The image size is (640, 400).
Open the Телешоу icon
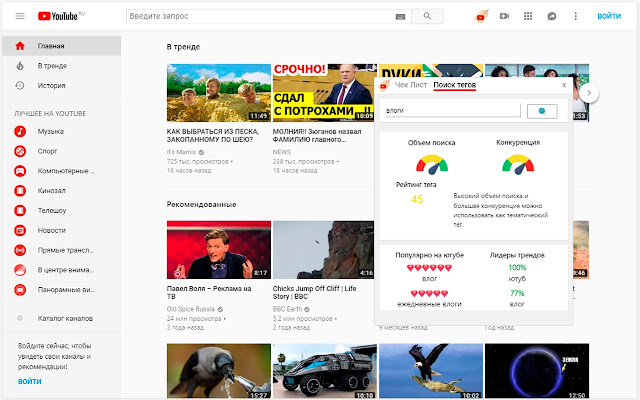(20, 211)
